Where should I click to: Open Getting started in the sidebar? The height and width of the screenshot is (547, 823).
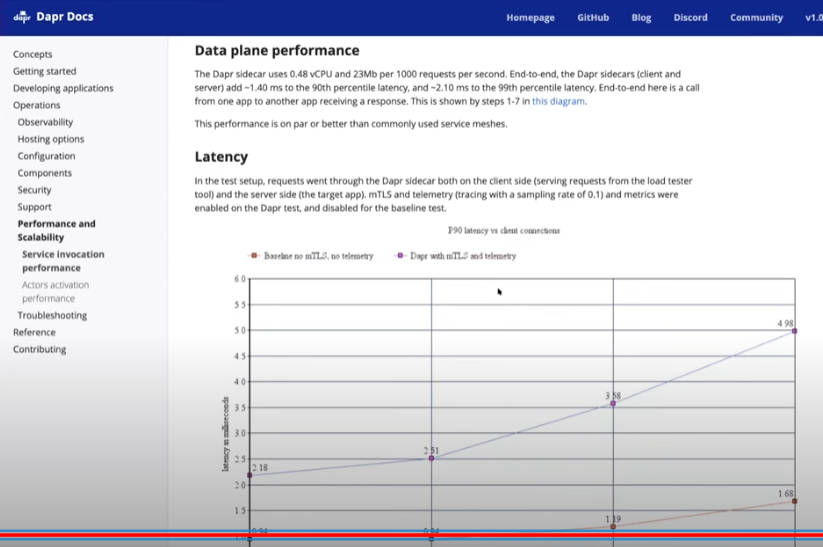coord(45,71)
